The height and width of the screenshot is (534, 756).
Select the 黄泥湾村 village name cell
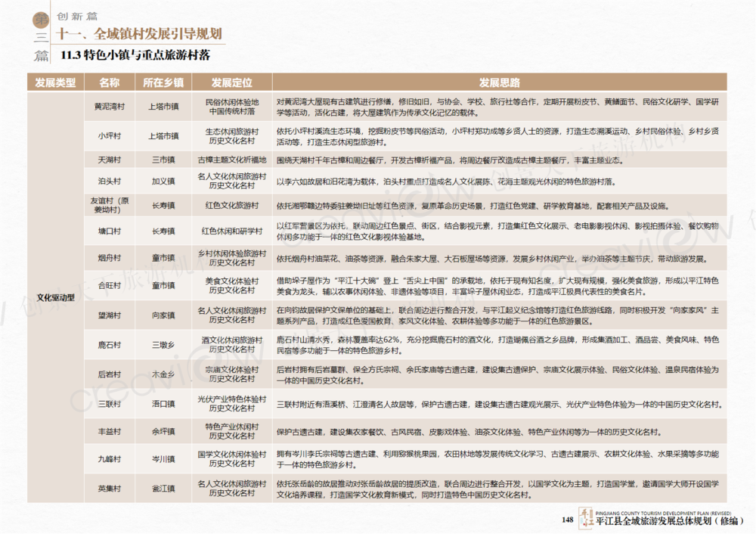click(110, 106)
